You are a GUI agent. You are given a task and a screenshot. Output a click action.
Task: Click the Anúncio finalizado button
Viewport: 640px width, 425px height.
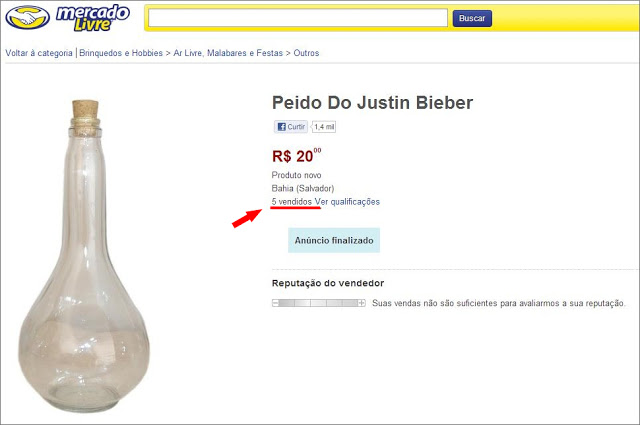[334, 240]
